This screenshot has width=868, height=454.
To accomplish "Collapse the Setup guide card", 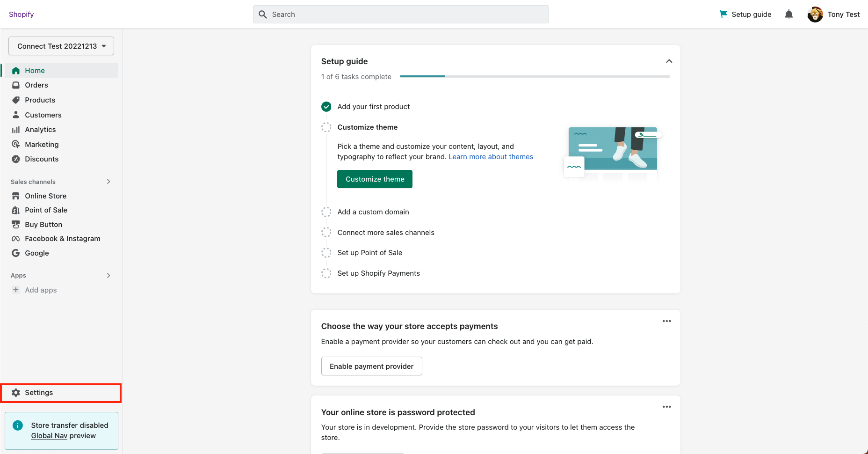I will [x=669, y=61].
